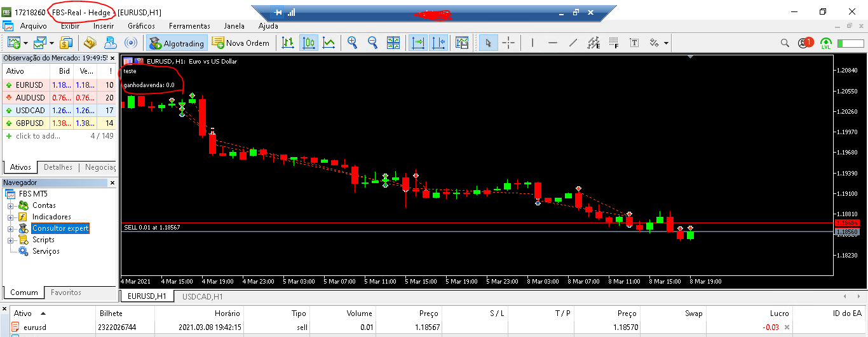Open the profiles icon in toolbar
Viewport: 868px width, 337px height.
[x=40, y=43]
